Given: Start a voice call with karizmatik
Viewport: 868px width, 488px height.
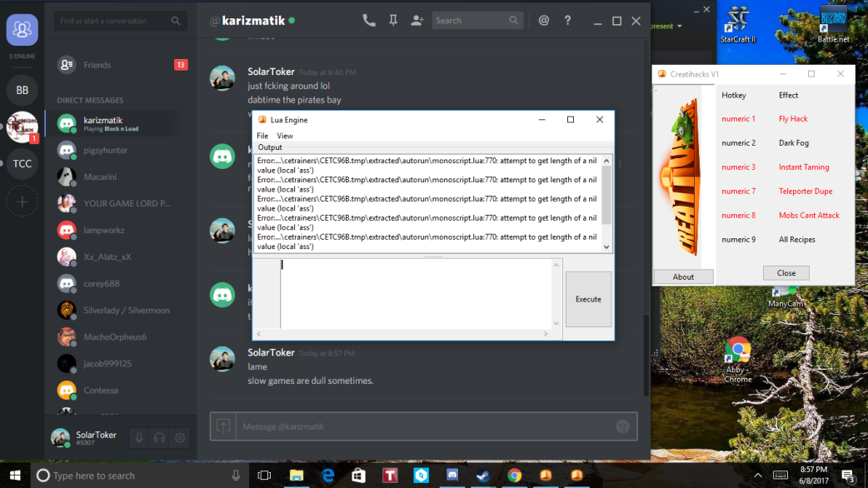Looking at the screenshot, I should coord(369,21).
